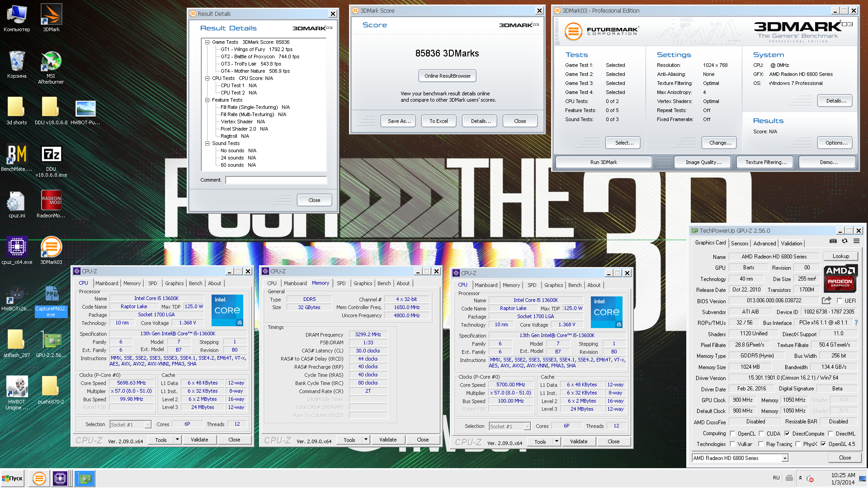
Task: Open SPD tab in middle CPU-Z window
Action: (341, 283)
